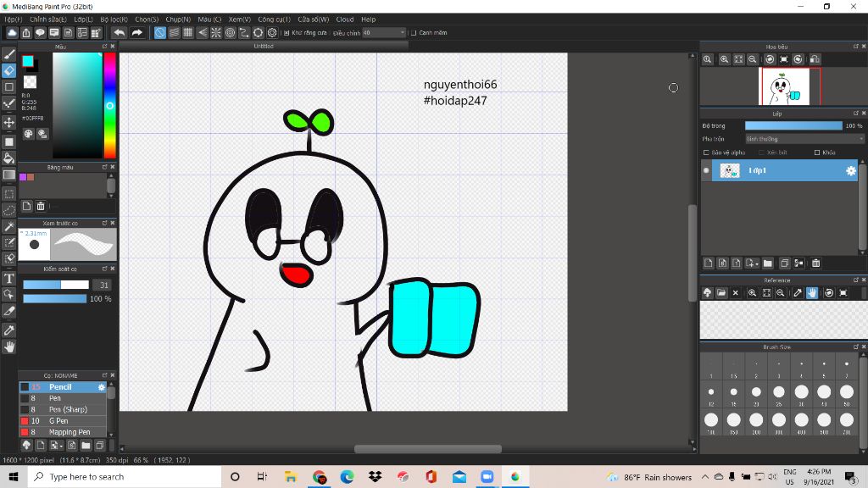The height and width of the screenshot is (488, 868).
Task: Open Xem (View) menu
Action: click(239, 19)
